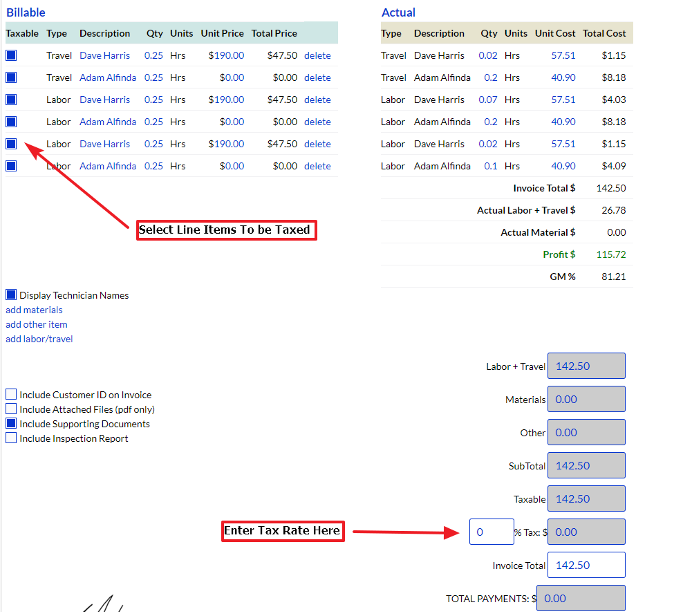Viewport: 683px width, 616px height.
Task: Enable Include Inspection Report checkbox
Action: click(x=11, y=438)
